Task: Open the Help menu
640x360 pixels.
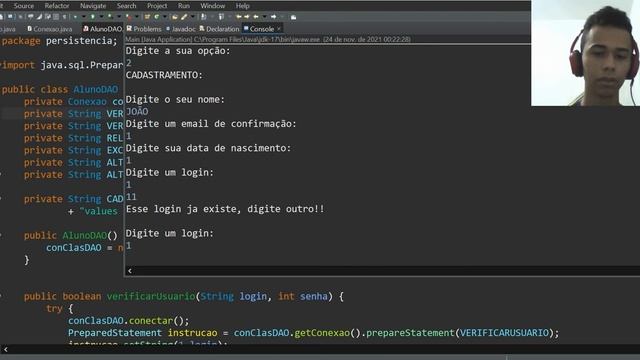Action: point(242,6)
